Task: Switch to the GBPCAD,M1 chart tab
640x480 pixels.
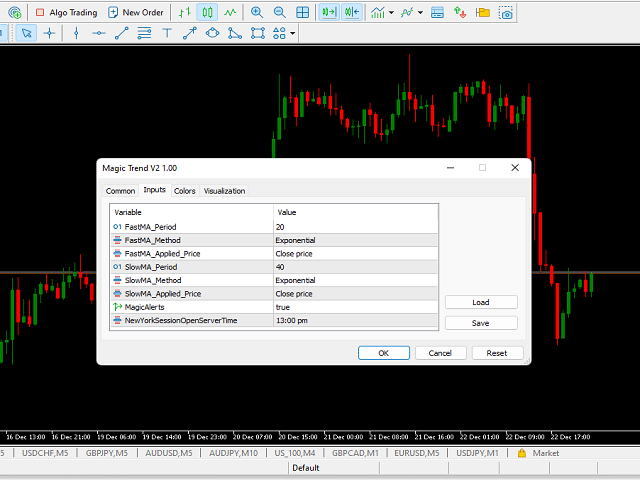Action: (x=355, y=453)
